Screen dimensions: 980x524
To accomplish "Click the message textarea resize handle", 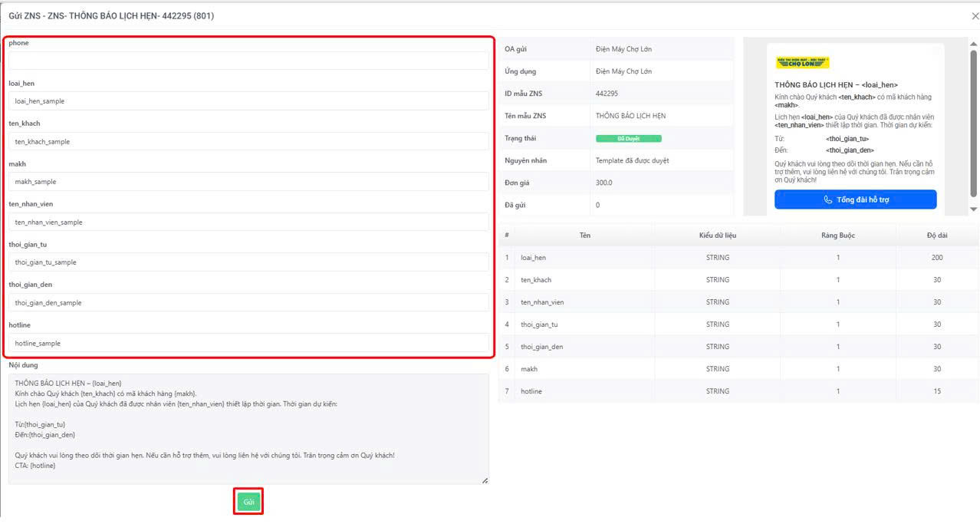I will pos(485,481).
